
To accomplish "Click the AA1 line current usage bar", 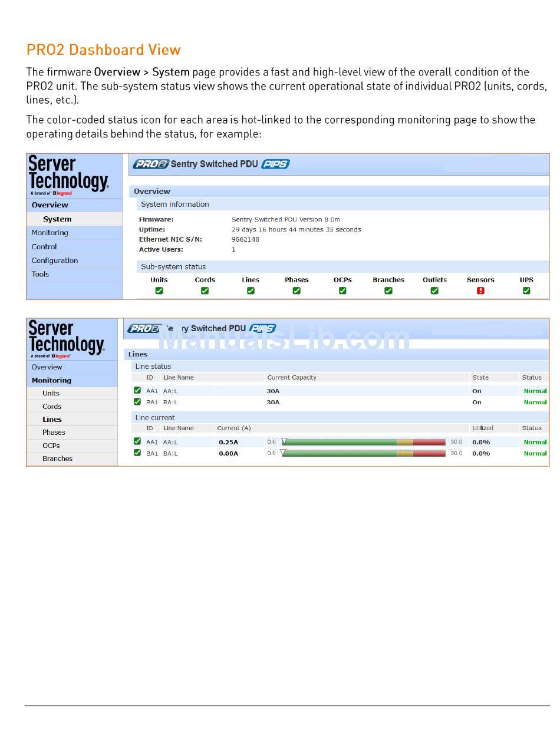I will pos(364,441).
